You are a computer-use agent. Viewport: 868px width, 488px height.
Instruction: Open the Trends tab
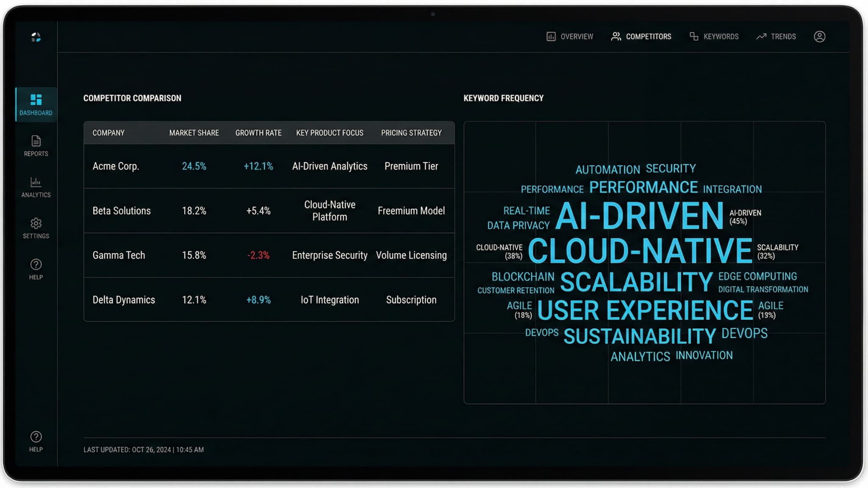tap(783, 36)
